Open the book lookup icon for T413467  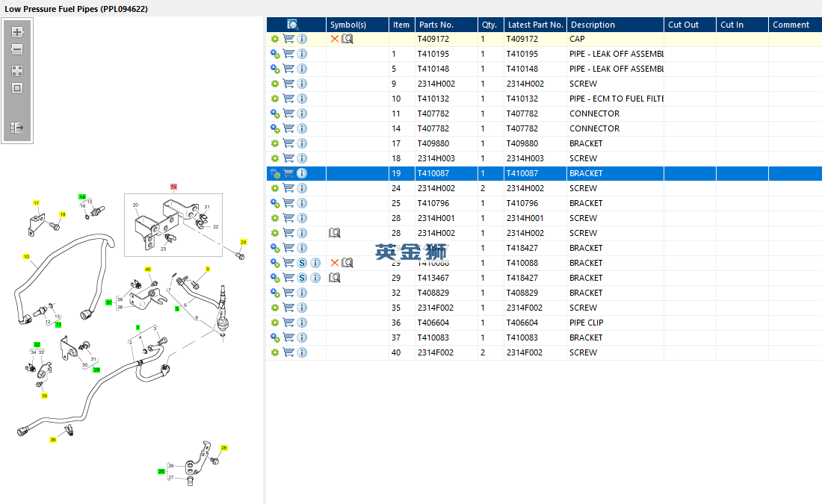point(335,278)
